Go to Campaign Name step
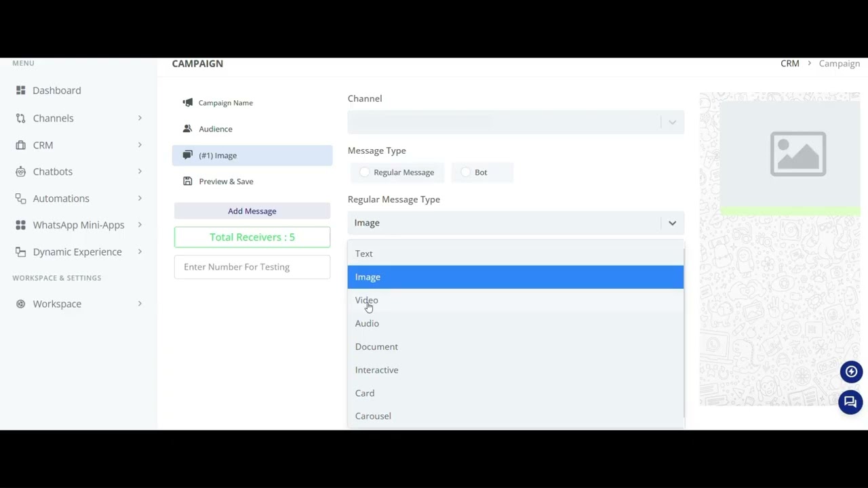This screenshot has width=868, height=488. click(x=252, y=103)
